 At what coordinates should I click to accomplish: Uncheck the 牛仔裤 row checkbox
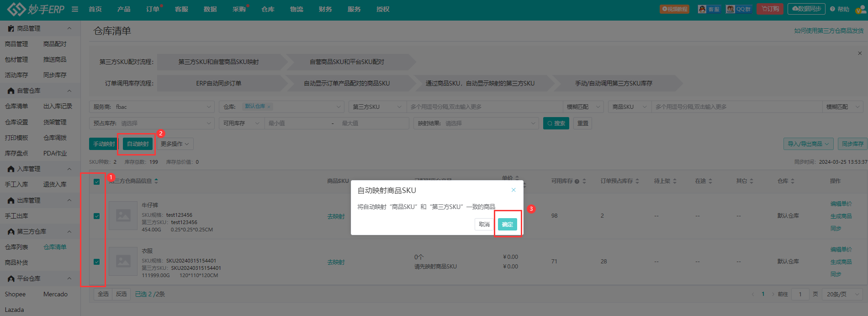tap(96, 216)
